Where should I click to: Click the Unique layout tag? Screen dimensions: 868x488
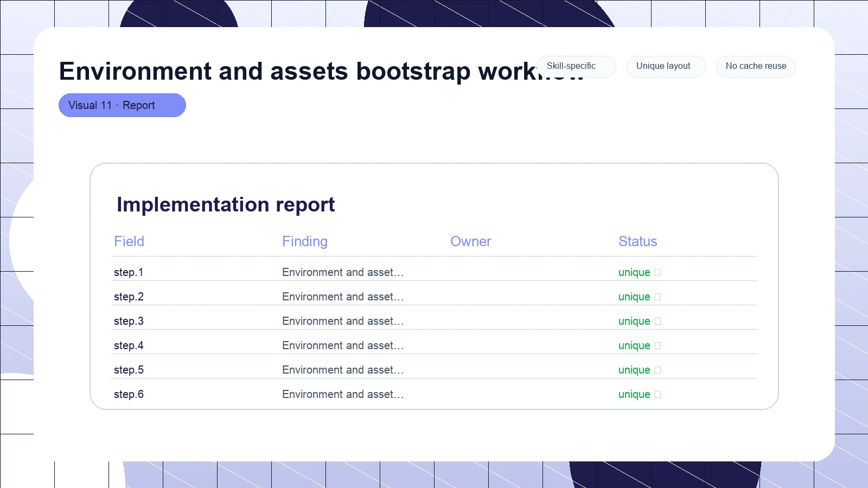pyautogui.click(x=666, y=67)
